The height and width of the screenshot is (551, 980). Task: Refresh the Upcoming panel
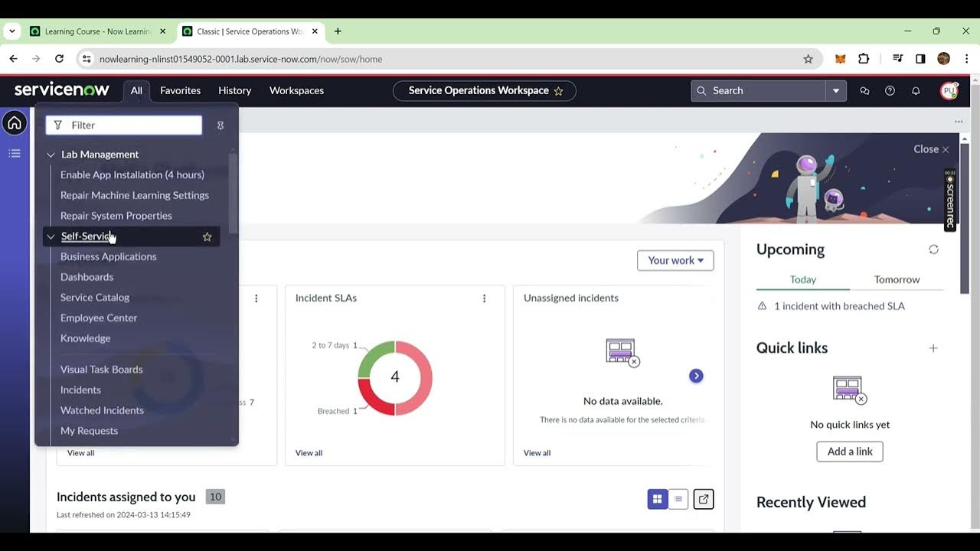point(933,249)
